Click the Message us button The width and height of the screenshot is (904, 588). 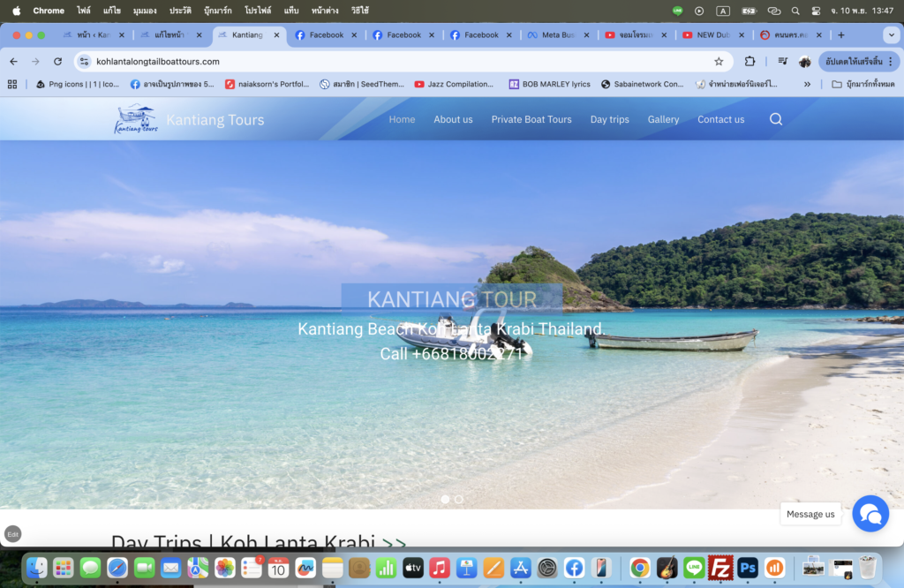click(x=810, y=514)
